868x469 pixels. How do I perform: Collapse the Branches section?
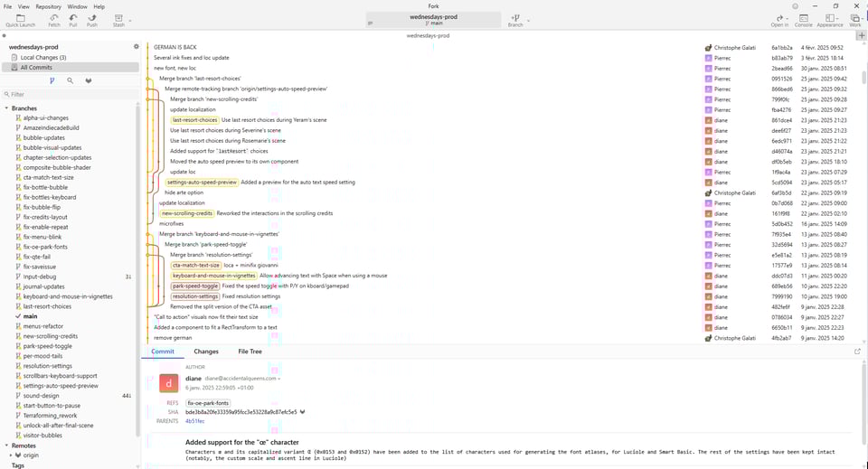(x=6, y=108)
